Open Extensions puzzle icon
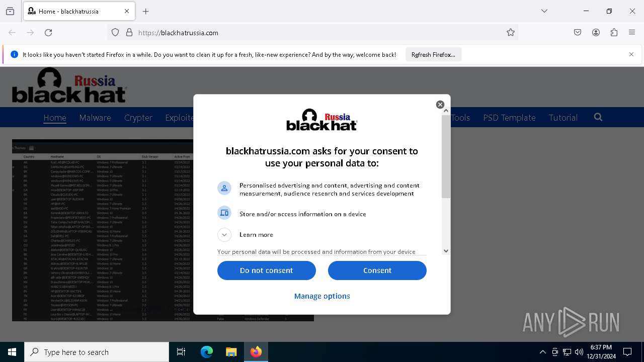Screen dimensions: 644x362 coord(614,33)
